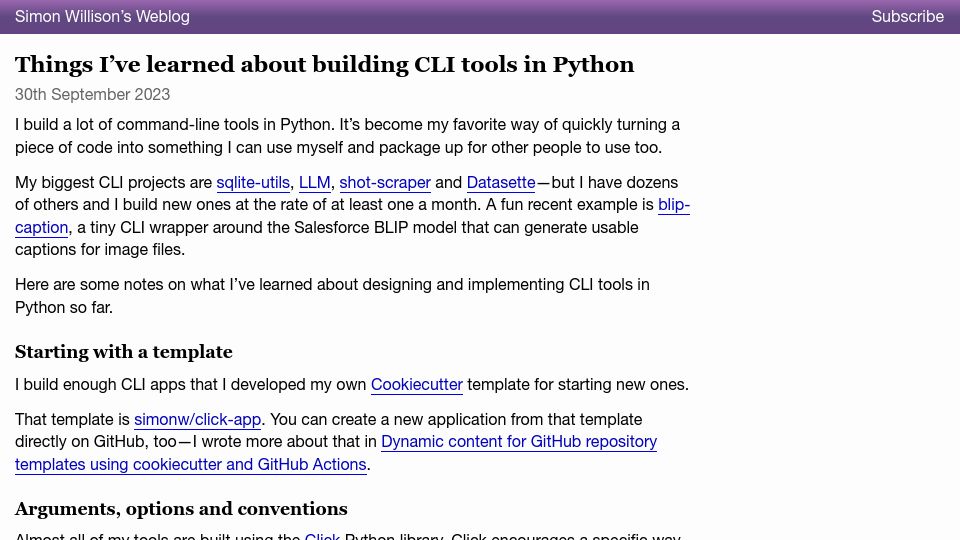Open Simon Willison's Weblog home link
Viewport: 960px width, 540px height.
(102, 17)
